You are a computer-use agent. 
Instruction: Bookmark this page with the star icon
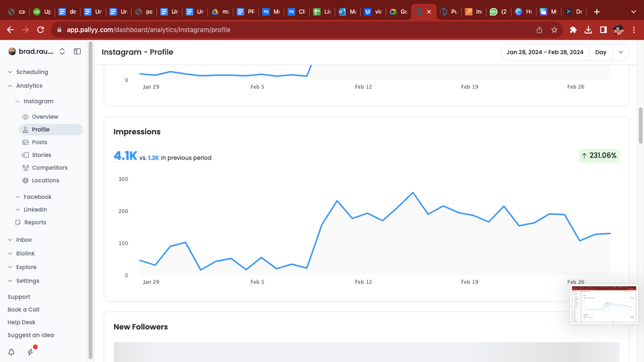click(554, 29)
